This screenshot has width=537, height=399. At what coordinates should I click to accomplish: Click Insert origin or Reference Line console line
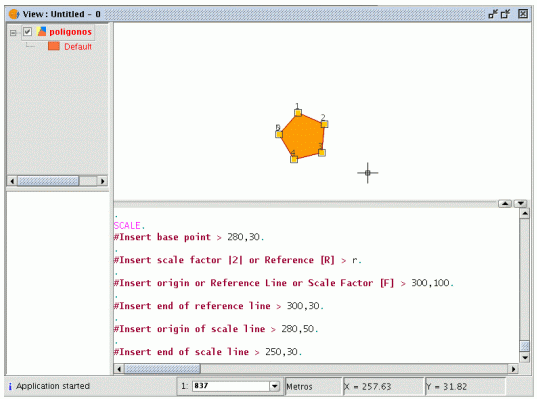(284, 283)
